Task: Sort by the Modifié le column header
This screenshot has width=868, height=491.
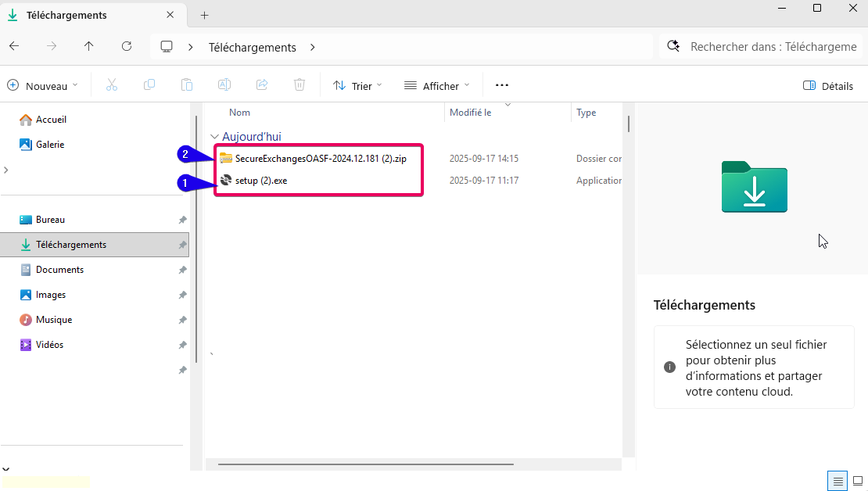Action: 470,113
